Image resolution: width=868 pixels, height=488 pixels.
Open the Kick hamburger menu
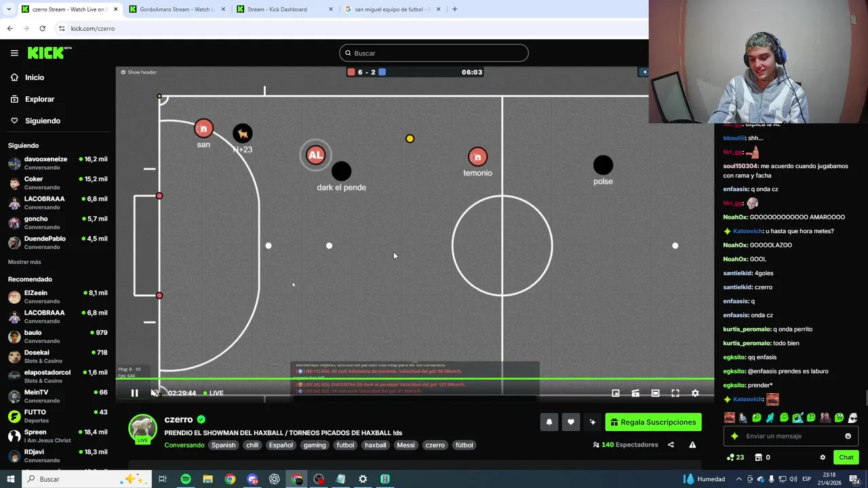(14, 53)
